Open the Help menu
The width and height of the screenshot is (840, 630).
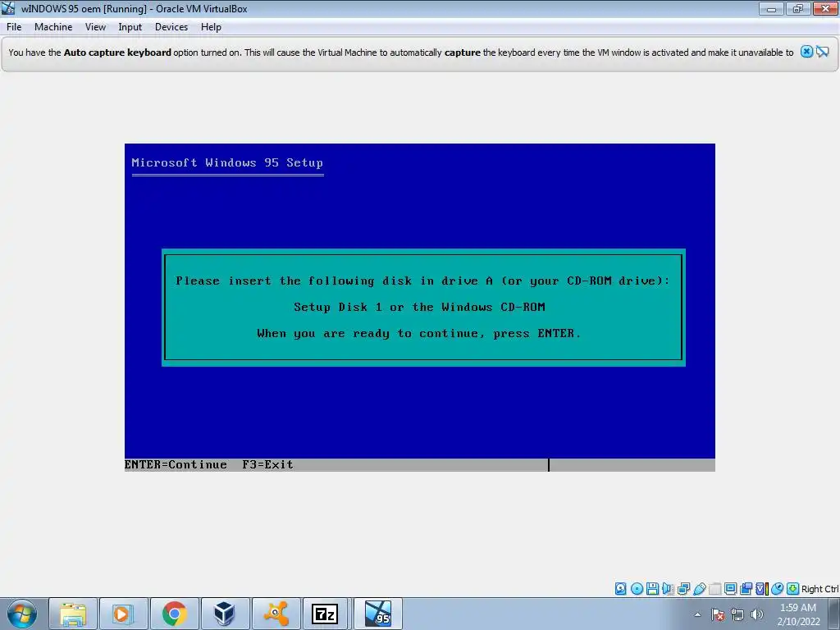[211, 27]
